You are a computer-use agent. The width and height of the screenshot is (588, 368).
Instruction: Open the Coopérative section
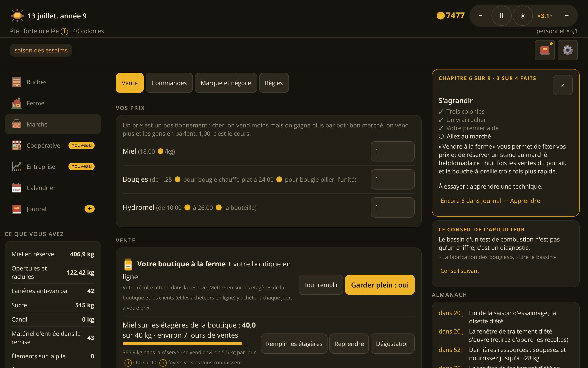[53, 146]
